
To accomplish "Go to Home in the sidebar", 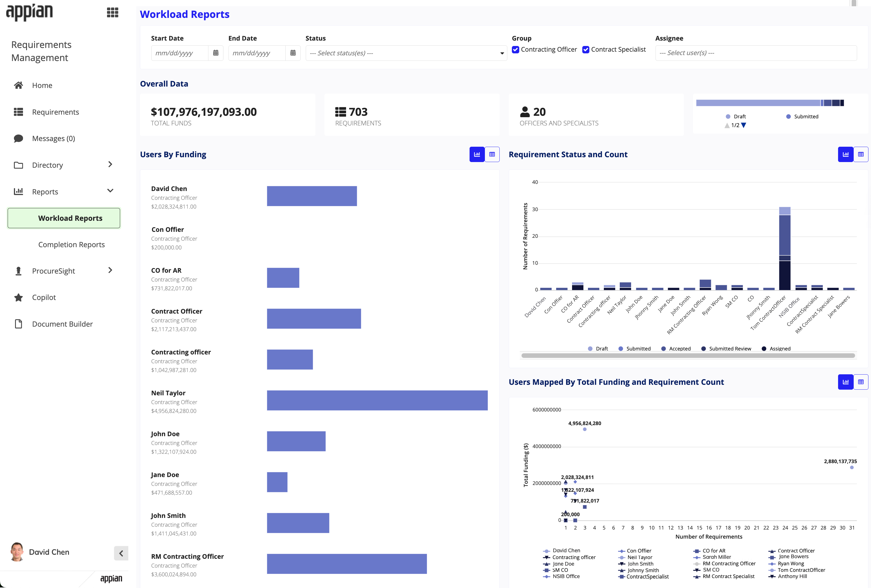I will click(42, 85).
